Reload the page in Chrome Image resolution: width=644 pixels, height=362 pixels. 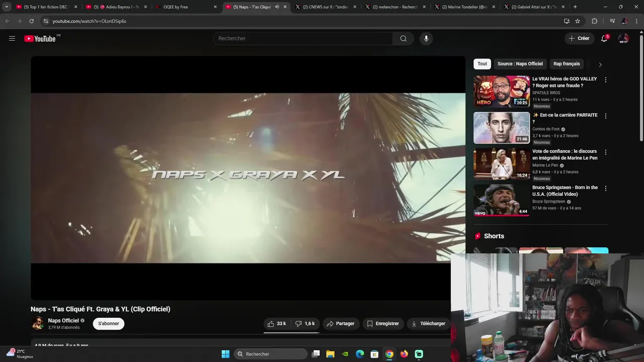[31, 21]
